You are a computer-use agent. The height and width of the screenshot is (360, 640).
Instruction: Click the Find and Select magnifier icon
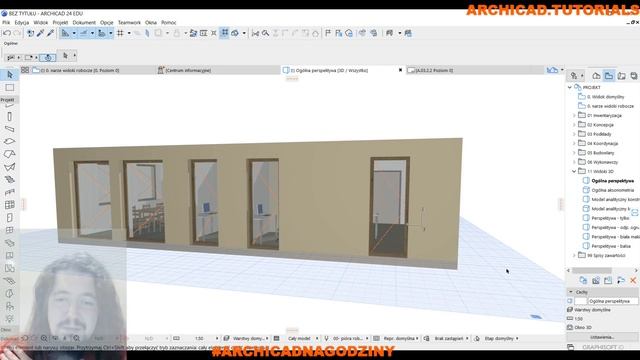point(265,33)
